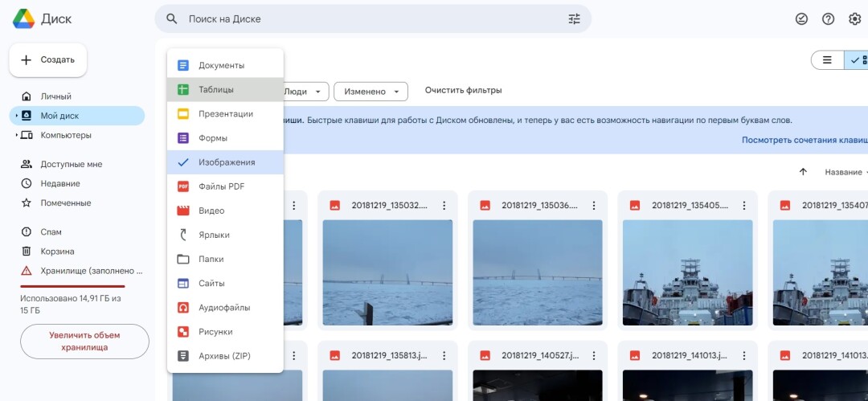This screenshot has height=401, width=868.
Task: Click the red storage usage bar
Action: tap(72, 286)
